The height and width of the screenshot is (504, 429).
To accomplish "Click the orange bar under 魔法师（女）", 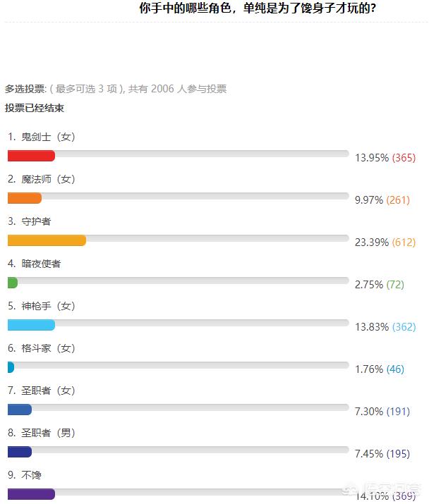I will tap(25, 198).
